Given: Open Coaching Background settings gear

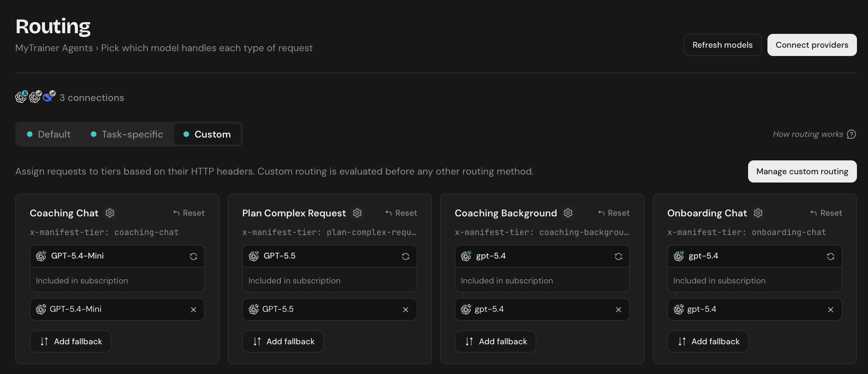Looking at the screenshot, I should (568, 213).
